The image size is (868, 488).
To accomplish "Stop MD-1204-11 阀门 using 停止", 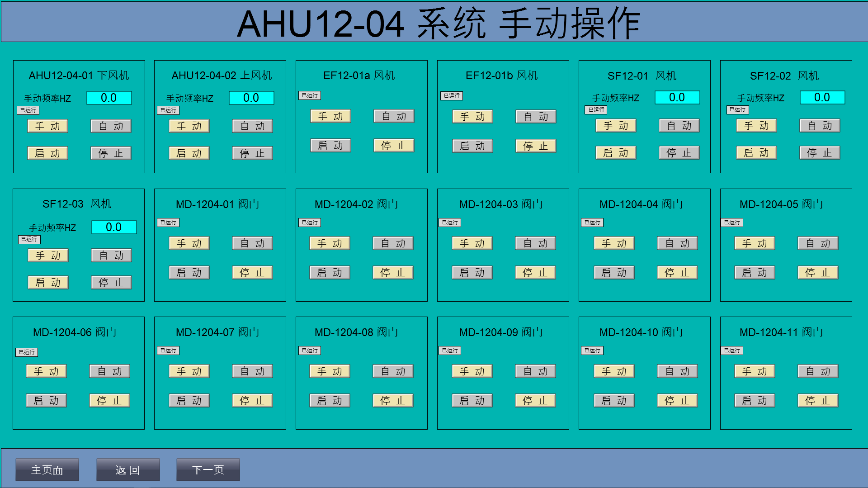I will click(x=817, y=400).
